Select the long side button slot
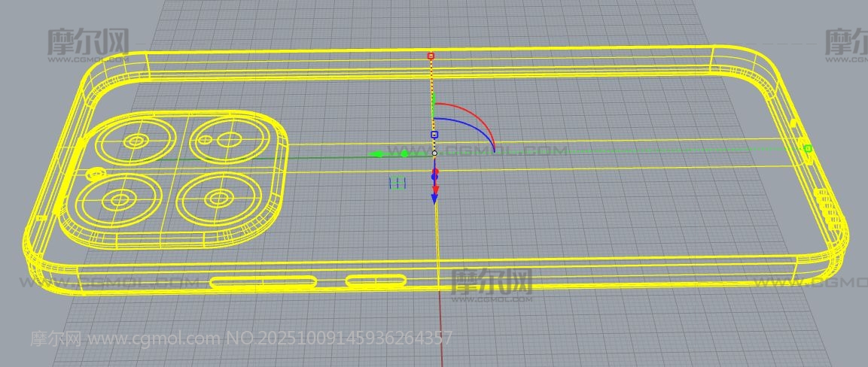 pyautogui.click(x=263, y=282)
